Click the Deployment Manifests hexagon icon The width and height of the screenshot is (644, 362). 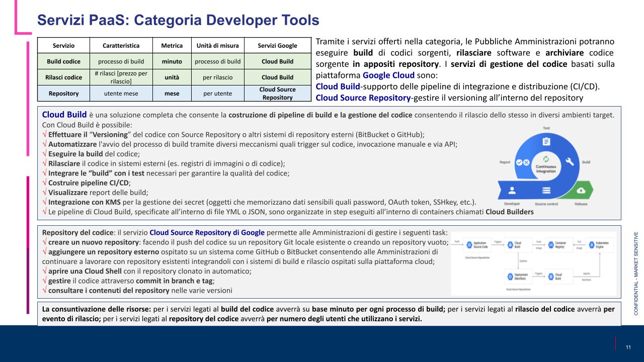click(510, 277)
